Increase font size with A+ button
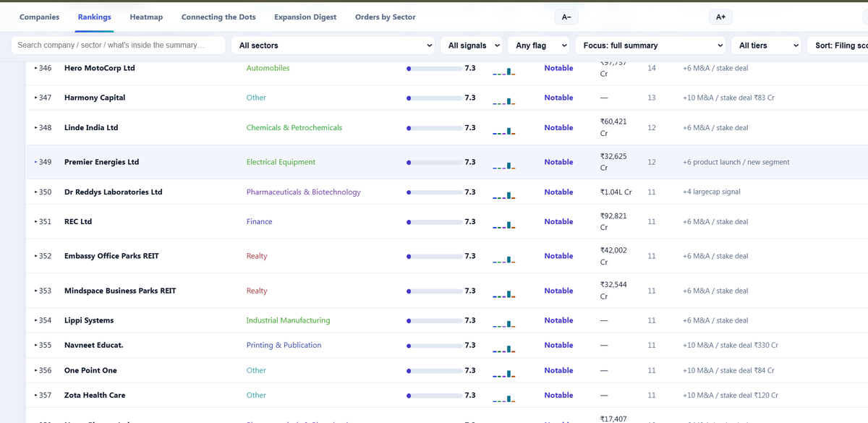Screen dimensions: 868x423 (720, 17)
